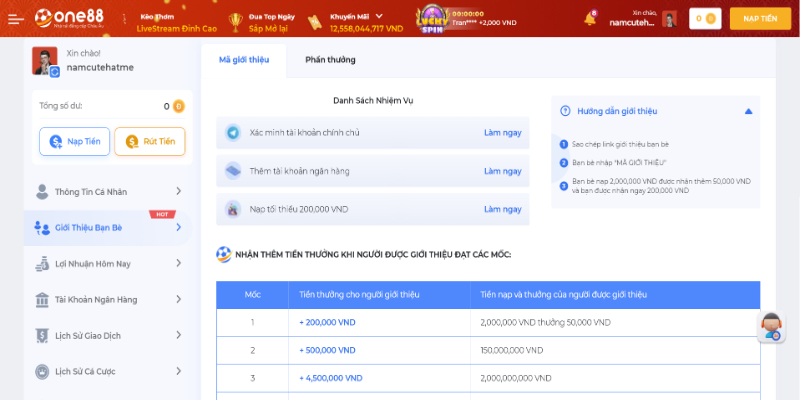
Task: Click the Nạp Tiền sidebar button
Action: click(x=74, y=141)
